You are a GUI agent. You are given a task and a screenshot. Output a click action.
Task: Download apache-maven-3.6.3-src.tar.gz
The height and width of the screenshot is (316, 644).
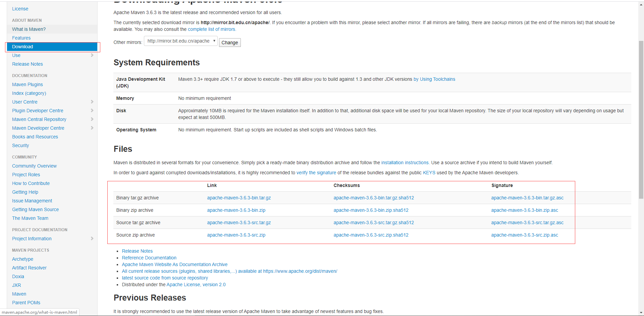239,223
